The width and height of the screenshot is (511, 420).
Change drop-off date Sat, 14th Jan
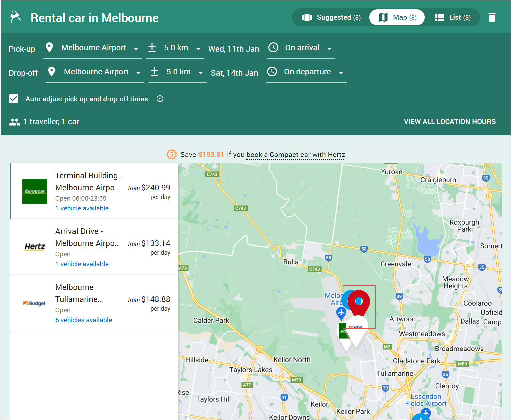tap(234, 73)
